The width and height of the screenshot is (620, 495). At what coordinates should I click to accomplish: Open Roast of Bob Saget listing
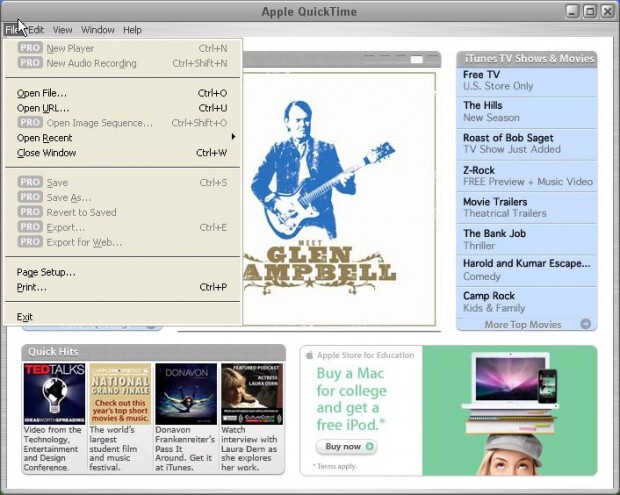[x=527, y=144]
